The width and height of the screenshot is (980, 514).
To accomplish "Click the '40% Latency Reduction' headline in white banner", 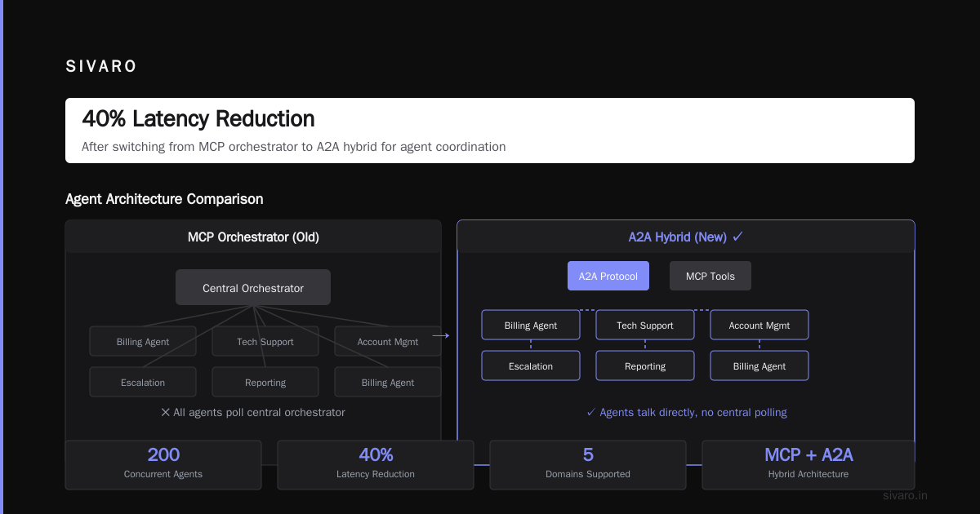I will (198, 118).
